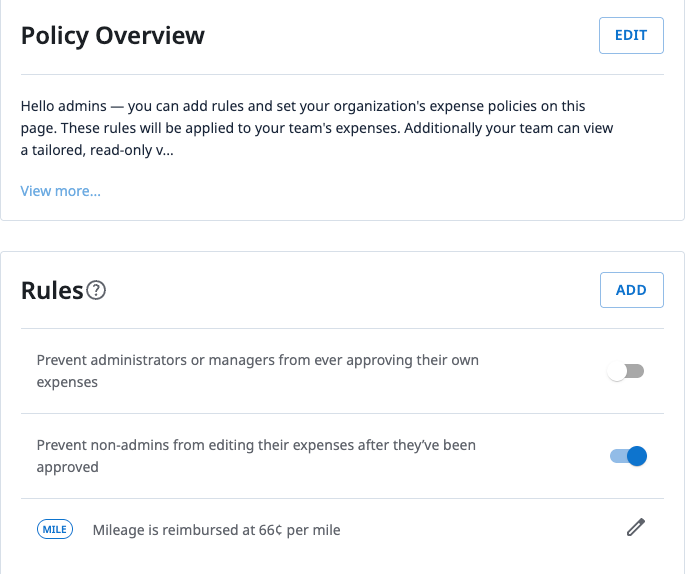This screenshot has width=685, height=574.
Task: Select the "Mileage is reimbursed" rule text
Action: pos(216,530)
